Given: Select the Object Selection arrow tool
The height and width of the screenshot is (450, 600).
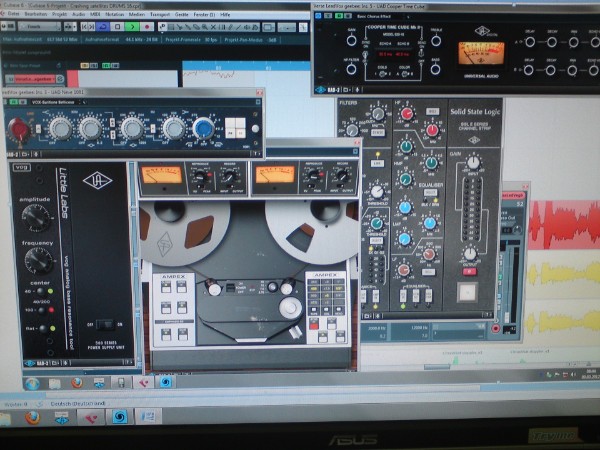Looking at the screenshot, I should tap(163, 26).
